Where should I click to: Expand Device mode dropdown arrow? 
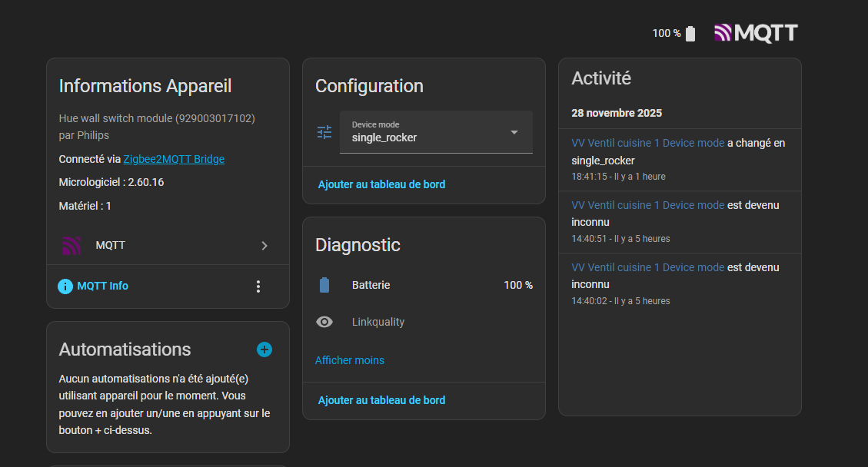click(x=514, y=132)
